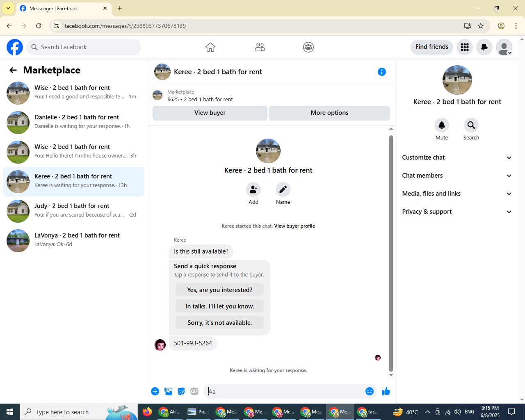Attach a photo using the image icon
Image resolution: width=525 pixels, height=420 pixels.
click(168, 391)
